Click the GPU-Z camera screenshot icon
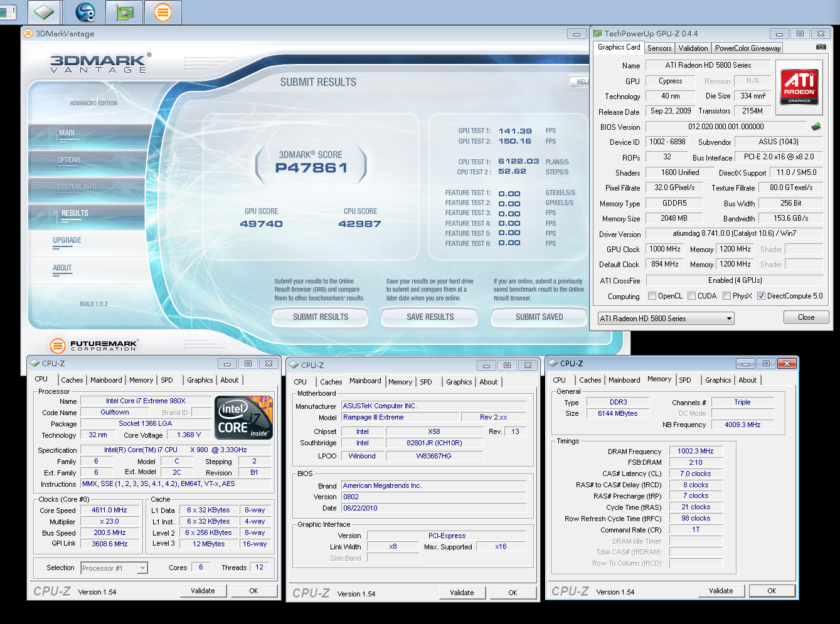Screen dimensions: 840x624 coord(821,47)
